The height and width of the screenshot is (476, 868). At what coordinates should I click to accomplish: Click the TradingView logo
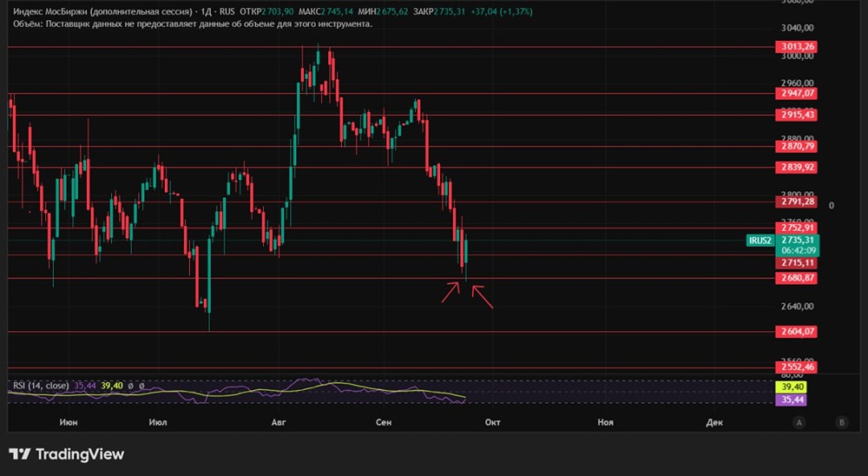coord(67,454)
